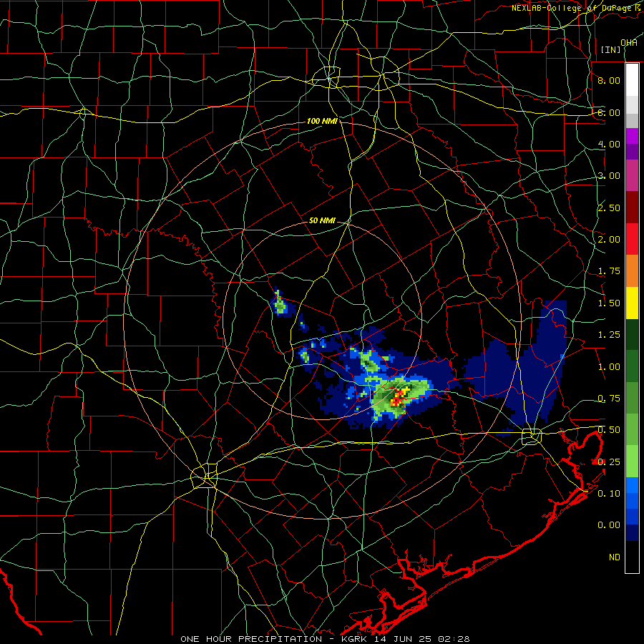This screenshot has width=644, height=644.
Task: Pick the magenta legend swatch near 4.00
Action: [x=632, y=136]
